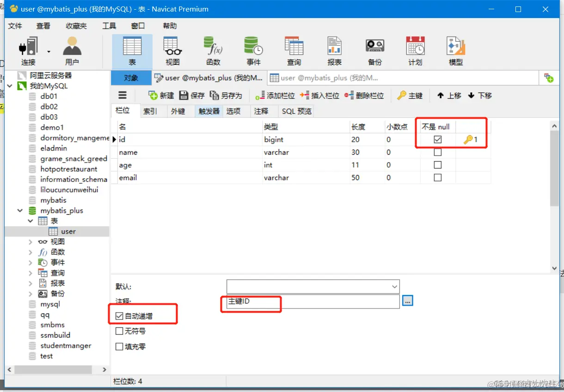564x392 pixels.
Task: Expand the 报表 tree node
Action: pos(31,283)
